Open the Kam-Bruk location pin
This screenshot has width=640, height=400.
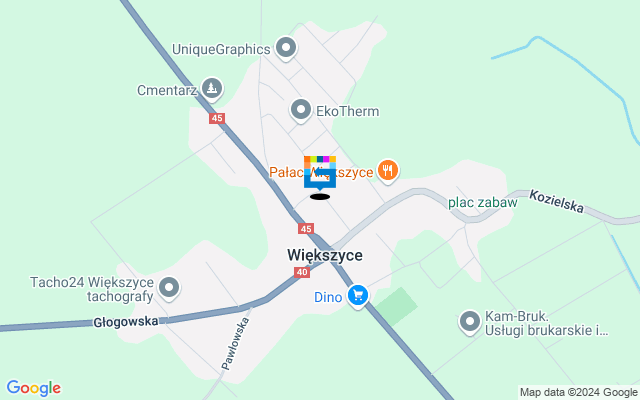(x=470, y=322)
